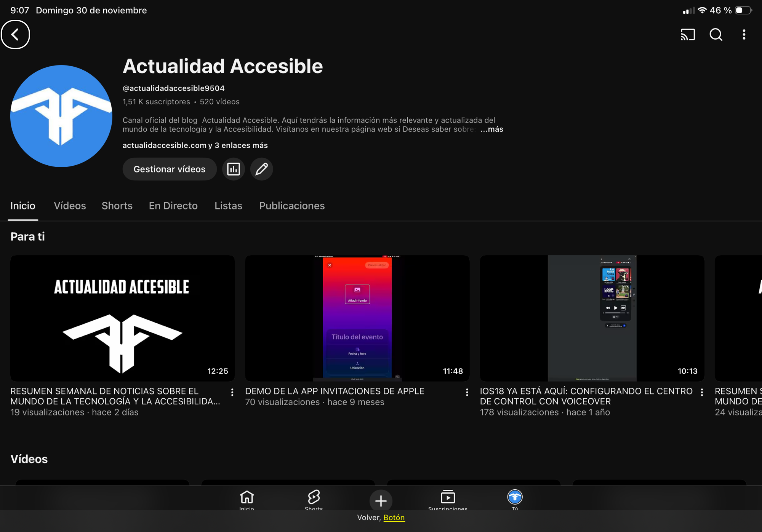Open options for RESUMEN SEMANAL video
The image size is (762, 532).
point(232,392)
